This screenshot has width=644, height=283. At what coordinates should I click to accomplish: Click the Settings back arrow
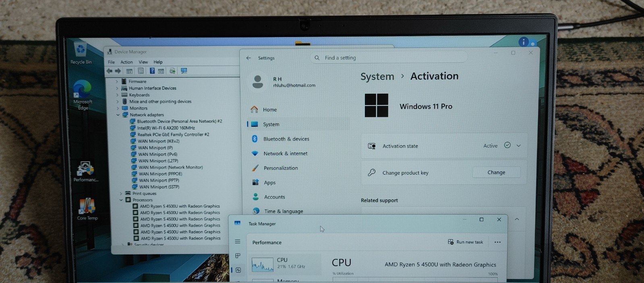(x=248, y=58)
